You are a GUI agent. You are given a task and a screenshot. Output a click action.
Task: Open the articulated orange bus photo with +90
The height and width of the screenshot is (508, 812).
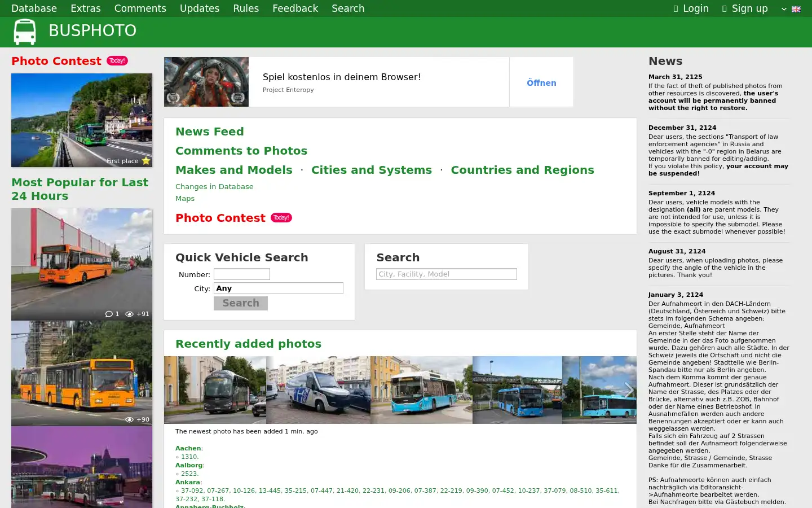tap(82, 373)
